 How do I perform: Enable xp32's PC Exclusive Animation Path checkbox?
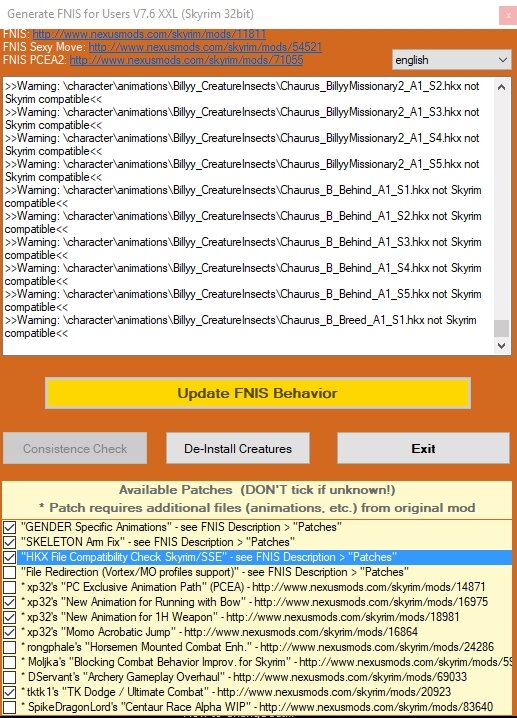(x=10, y=587)
